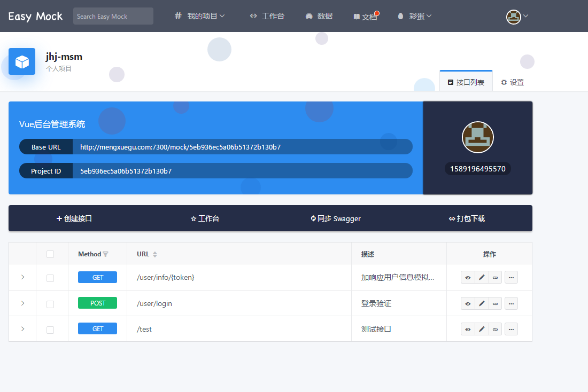
Task: Click the description 登录验证
Action: click(376, 303)
